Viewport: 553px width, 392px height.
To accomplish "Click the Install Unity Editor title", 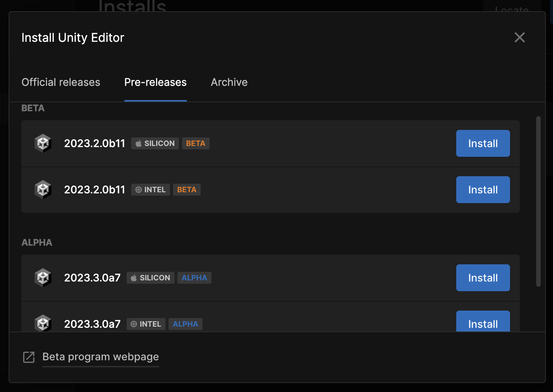I will click(73, 38).
